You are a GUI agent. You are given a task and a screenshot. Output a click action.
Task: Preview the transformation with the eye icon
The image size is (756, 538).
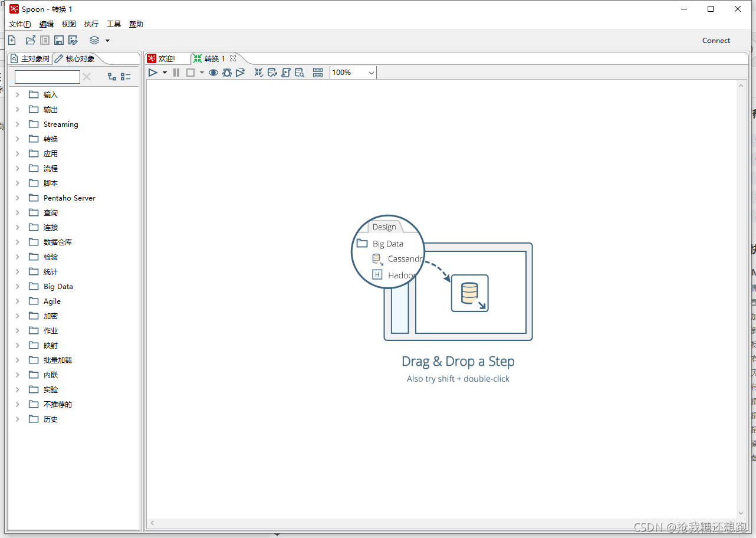tap(213, 73)
